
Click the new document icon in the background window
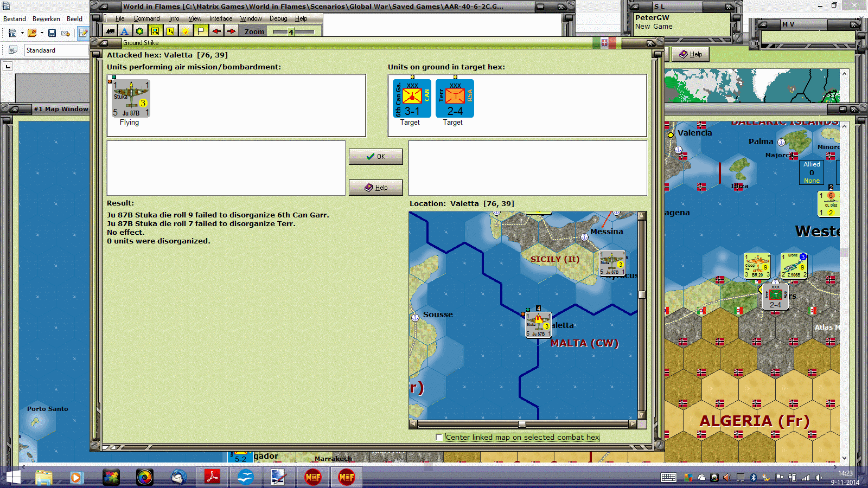point(12,33)
